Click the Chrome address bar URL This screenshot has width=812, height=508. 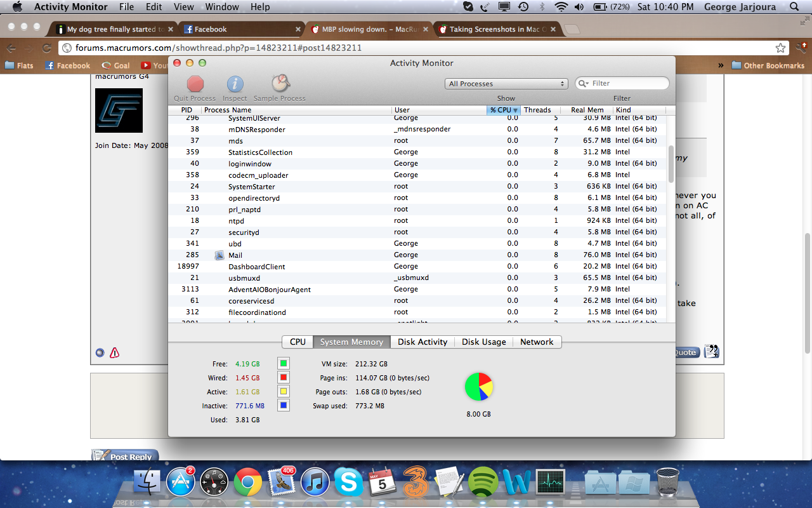219,48
